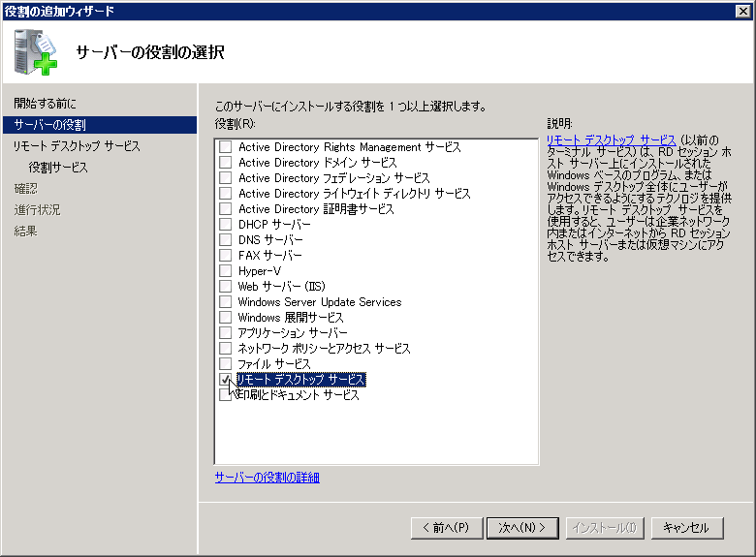Screen dimensions: 756x557
Task: Select Active Directory ライトウェイト ディレクトリ サービス label
Action: coord(355,193)
